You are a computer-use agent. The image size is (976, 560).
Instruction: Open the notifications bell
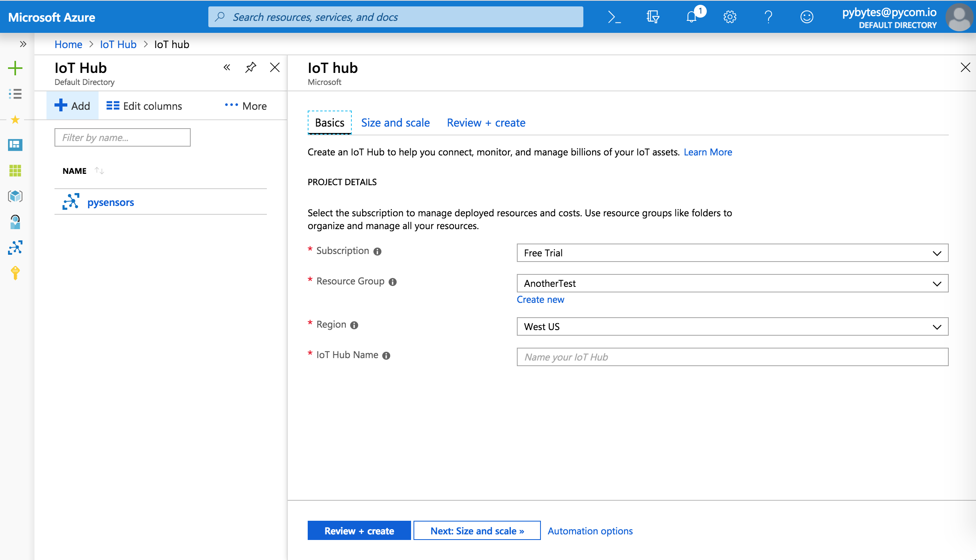(692, 17)
